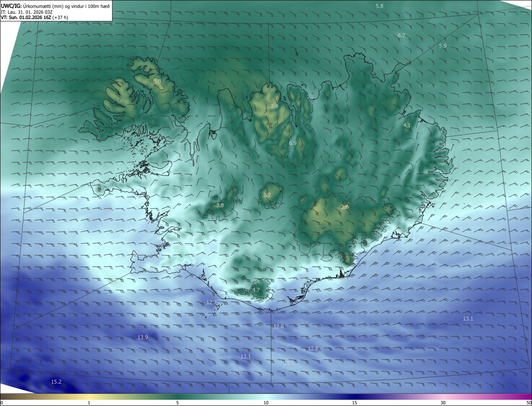The width and height of the screenshot is (532, 406).
Task: Click the 12.7 value label
Action: tap(212, 303)
